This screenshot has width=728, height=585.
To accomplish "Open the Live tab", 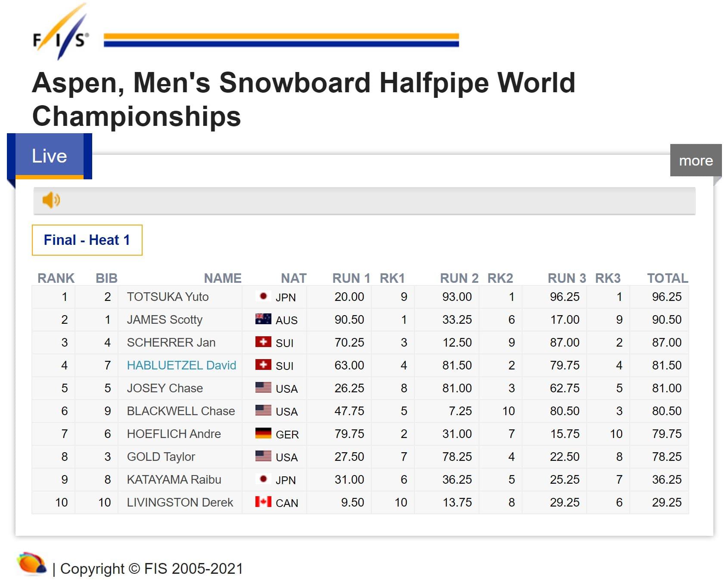I will pos(50,156).
